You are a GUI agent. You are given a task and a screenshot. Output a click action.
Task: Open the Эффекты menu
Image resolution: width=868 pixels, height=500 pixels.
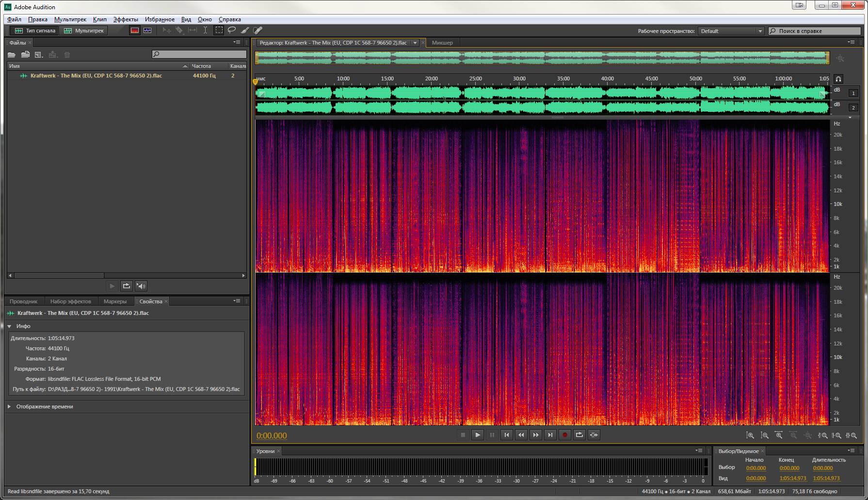tap(126, 19)
